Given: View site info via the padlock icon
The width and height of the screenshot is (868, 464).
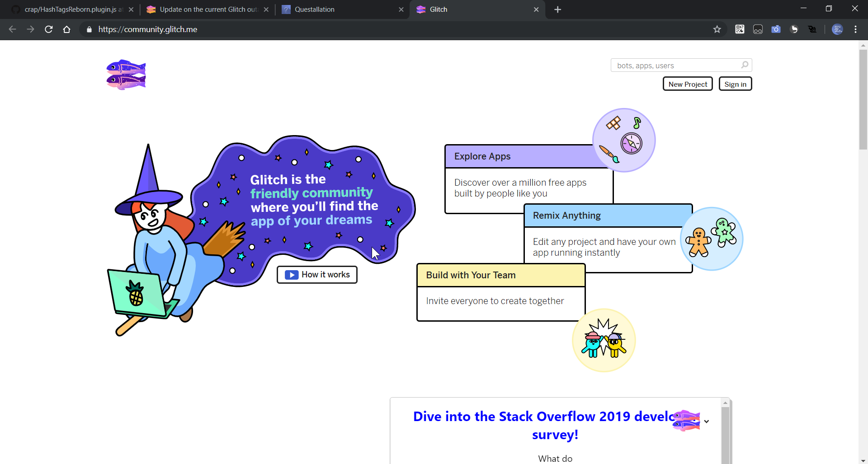Looking at the screenshot, I should pos(89,29).
